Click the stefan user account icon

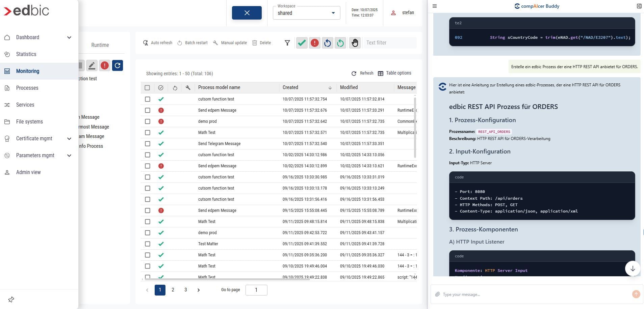coord(393,13)
